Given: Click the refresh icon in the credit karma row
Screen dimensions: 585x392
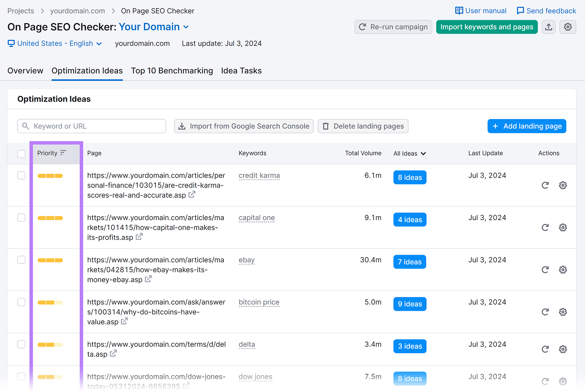Looking at the screenshot, I should pyautogui.click(x=545, y=185).
